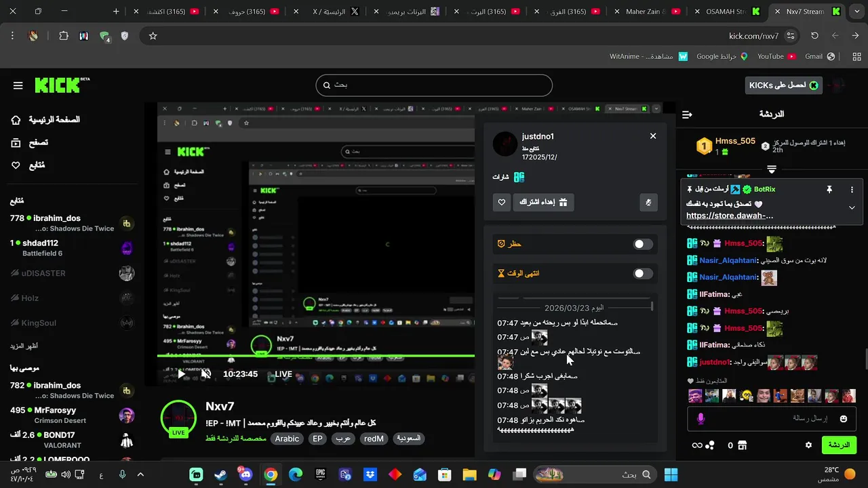The image size is (868, 488).
Task: Open shdad112 Battlefield 6 channel
Action: click(x=72, y=248)
